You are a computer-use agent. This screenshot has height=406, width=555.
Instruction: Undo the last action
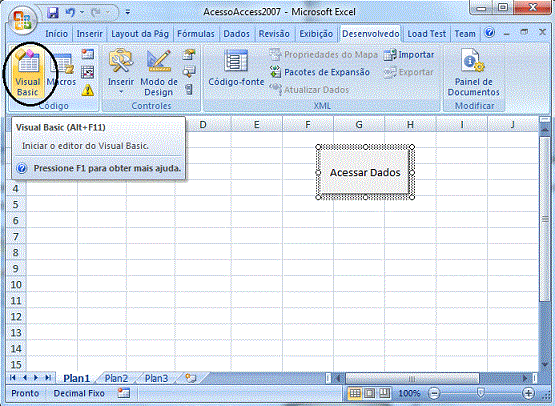(x=70, y=12)
